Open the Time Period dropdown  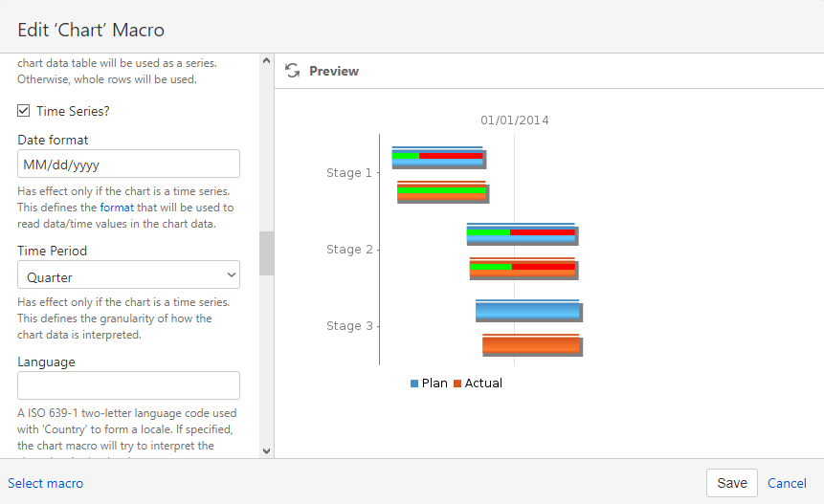click(129, 274)
